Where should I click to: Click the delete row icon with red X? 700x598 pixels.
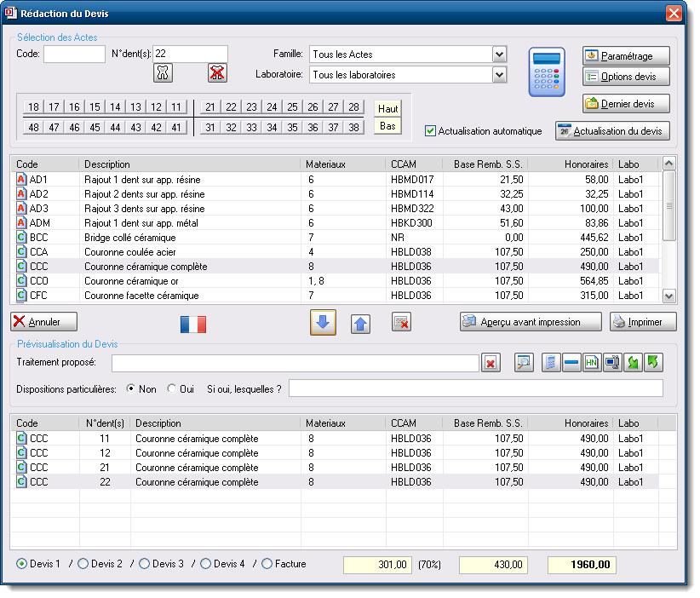click(x=401, y=322)
